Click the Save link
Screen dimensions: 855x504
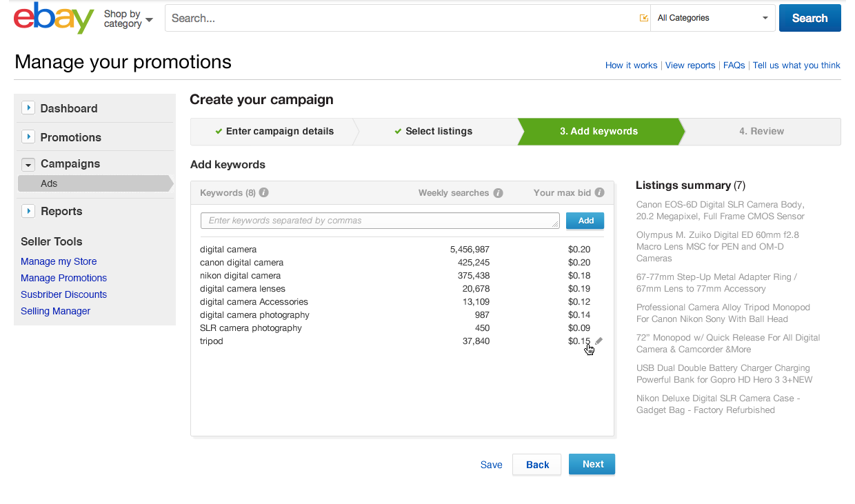click(x=491, y=465)
